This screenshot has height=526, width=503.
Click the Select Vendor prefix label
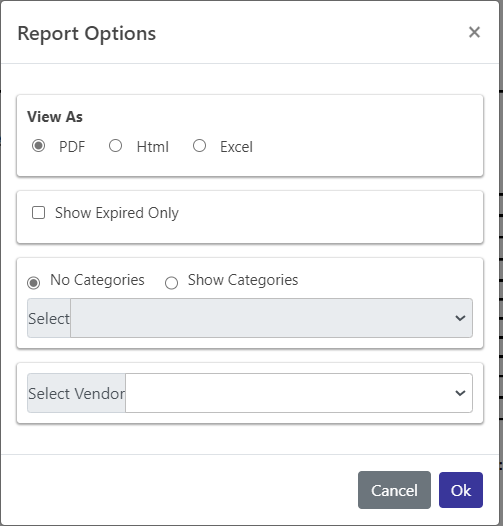click(77, 393)
